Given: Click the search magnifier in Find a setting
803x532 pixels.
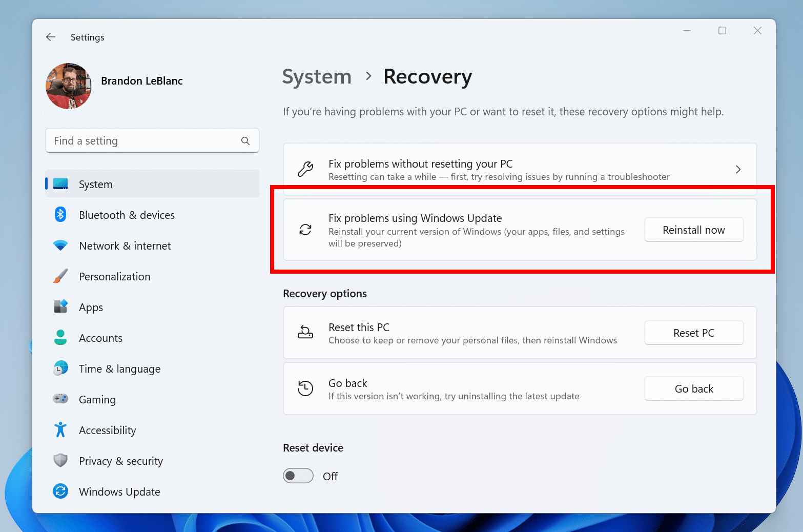Looking at the screenshot, I should pyautogui.click(x=245, y=140).
